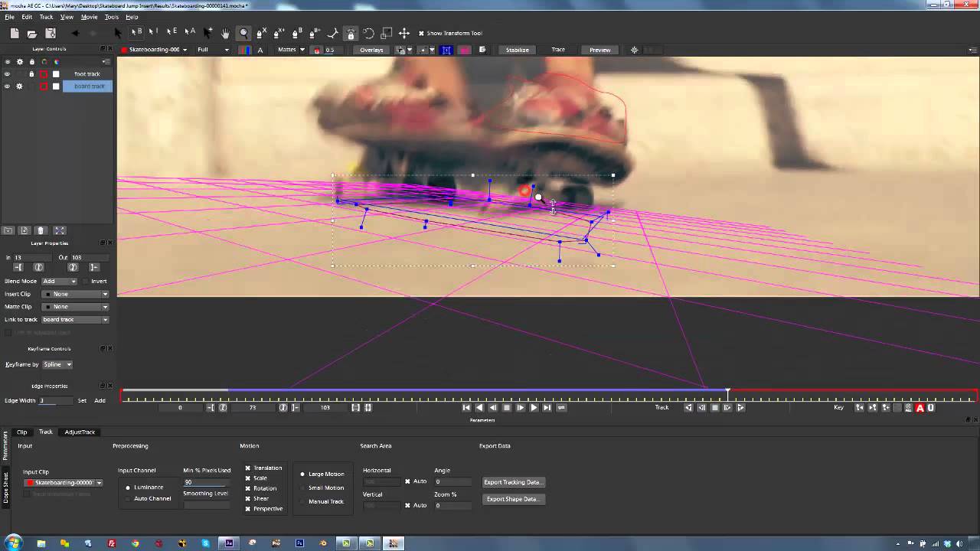Open the Blend Mode dropdown
Image resolution: width=980 pixels, height=551 pixels.
tap(59, 281)
